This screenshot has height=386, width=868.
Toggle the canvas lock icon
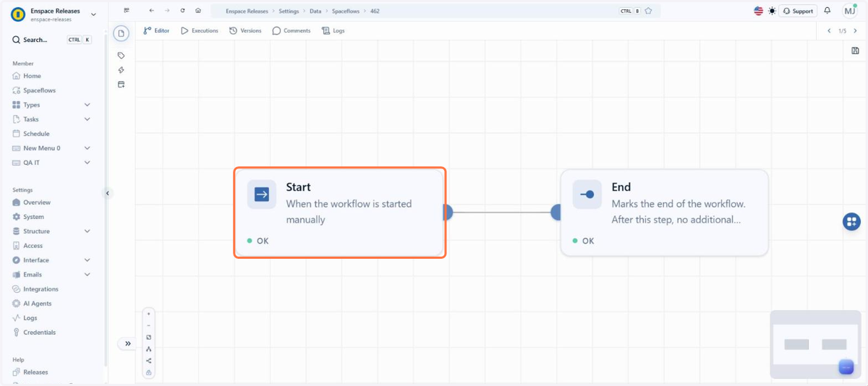pyautogui.click(x=149, y=372)
